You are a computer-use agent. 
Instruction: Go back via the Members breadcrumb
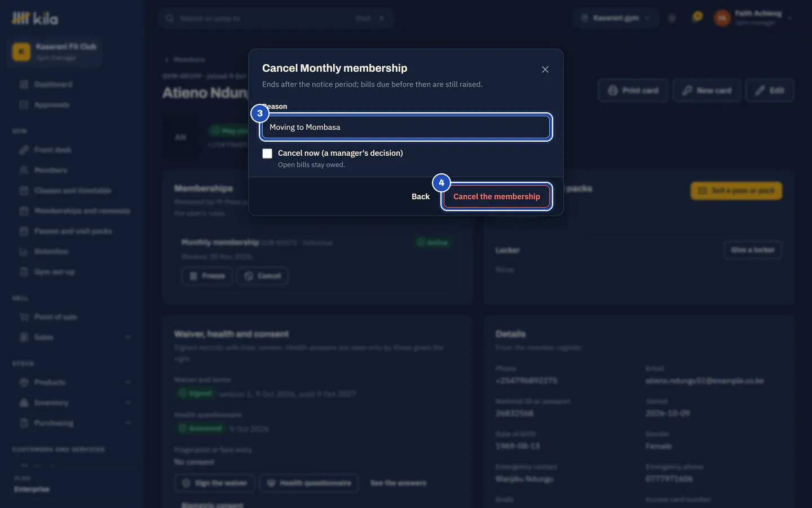point(184,59)
